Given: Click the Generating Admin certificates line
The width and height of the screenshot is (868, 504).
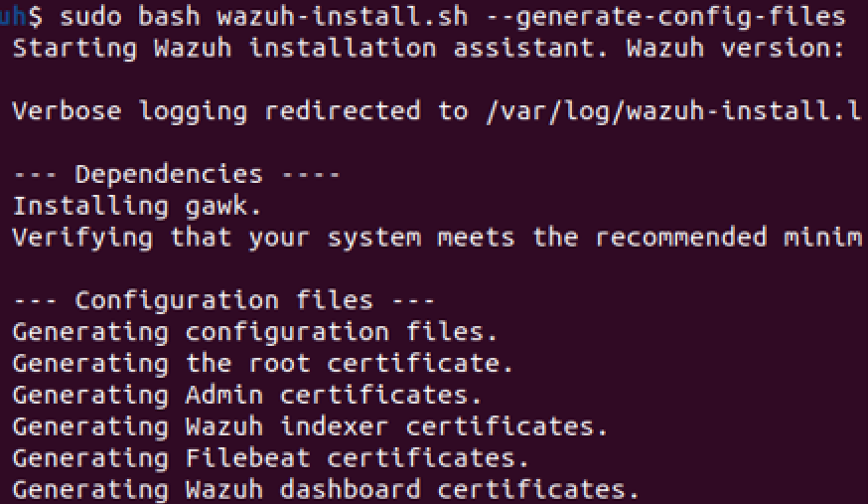Looking at the screenshot, I should coord(247,395).
